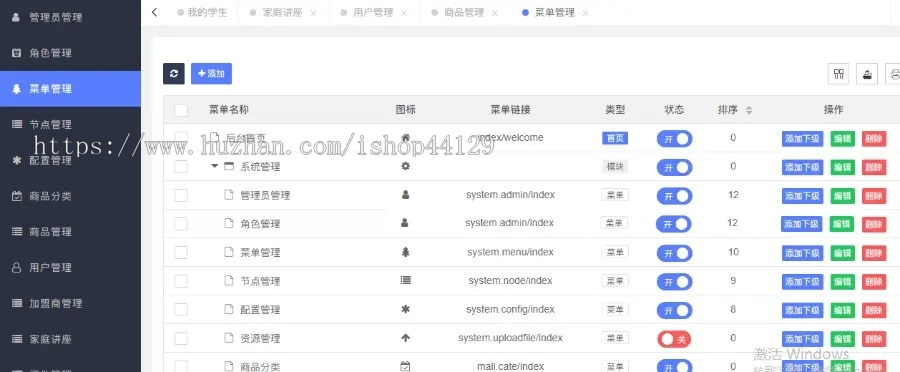Viewport: 900px width, 372px height.
Task: Click the 用户管理 sidebar person icon
Action: point(16,268)
